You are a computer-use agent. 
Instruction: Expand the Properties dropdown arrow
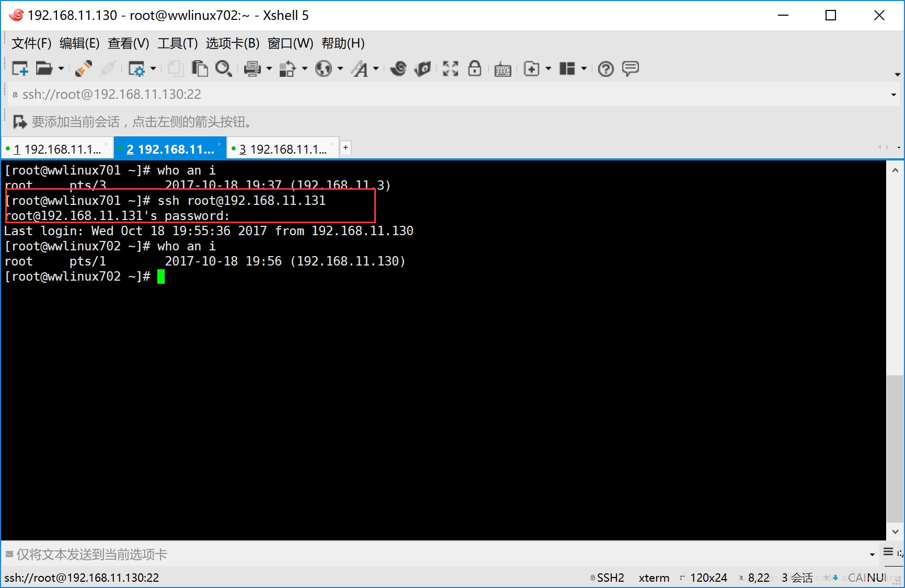[x=153, y=68]
